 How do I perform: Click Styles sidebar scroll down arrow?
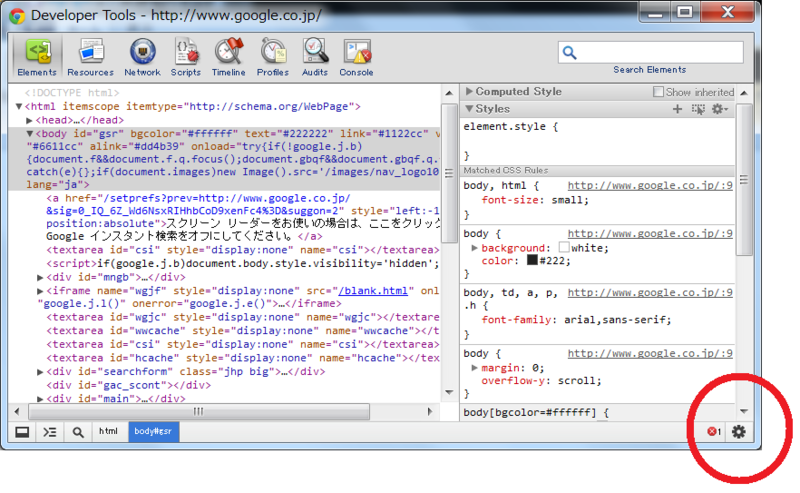pos(744,411)
